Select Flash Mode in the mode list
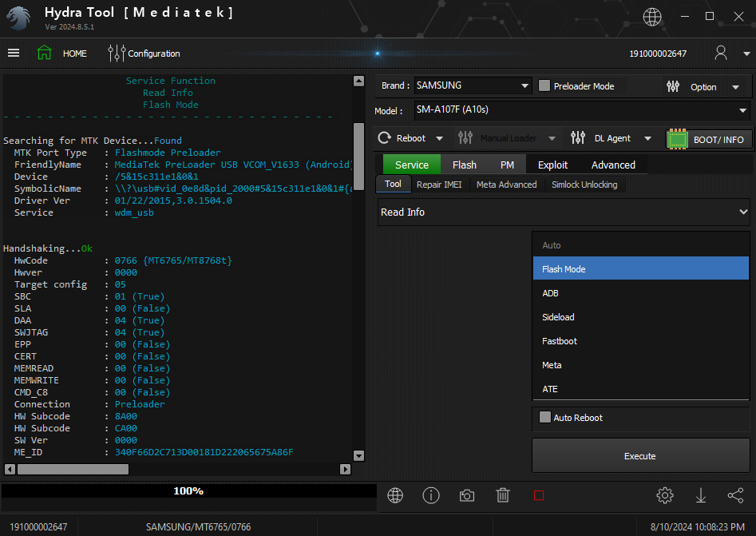This screenshot has height=536, width=756. pyautogui.click(x=641, y=268)
